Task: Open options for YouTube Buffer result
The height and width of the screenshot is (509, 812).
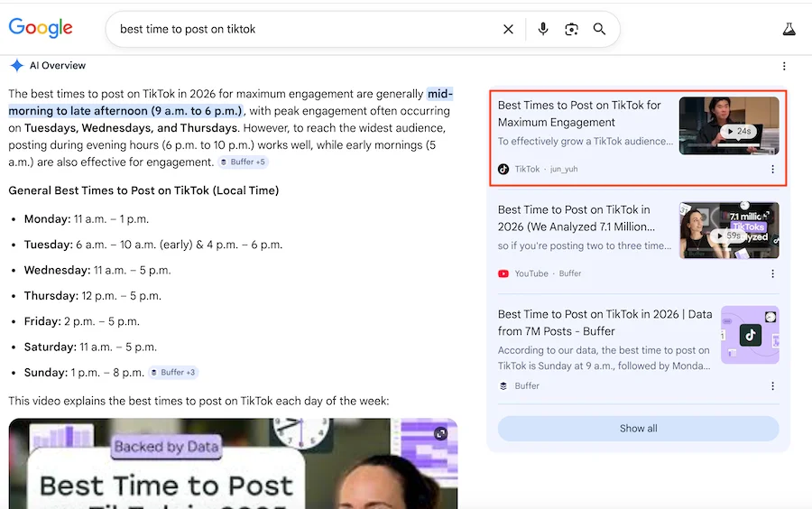Action: point(772,273)
